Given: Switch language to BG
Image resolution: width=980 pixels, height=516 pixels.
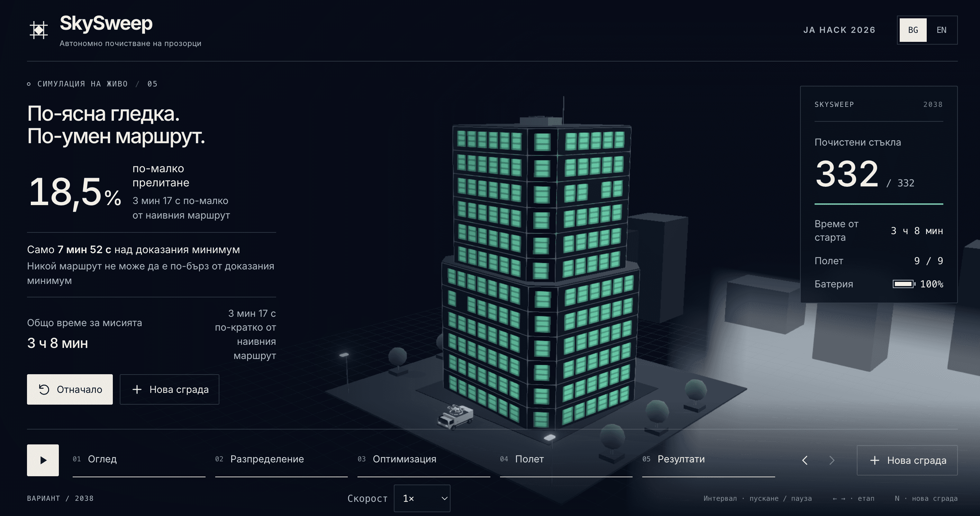Looking at the screenshot, I should pyautogui.click(x=913, y=30).
